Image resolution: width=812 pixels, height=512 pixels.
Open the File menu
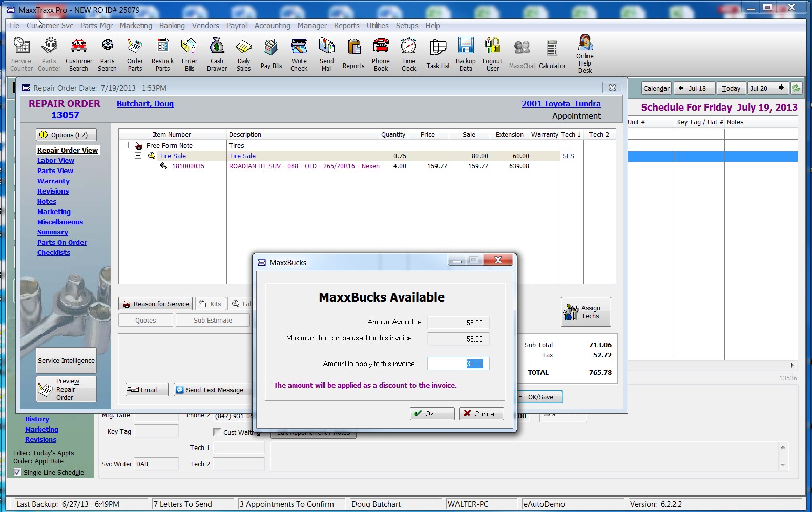[14, 25]
